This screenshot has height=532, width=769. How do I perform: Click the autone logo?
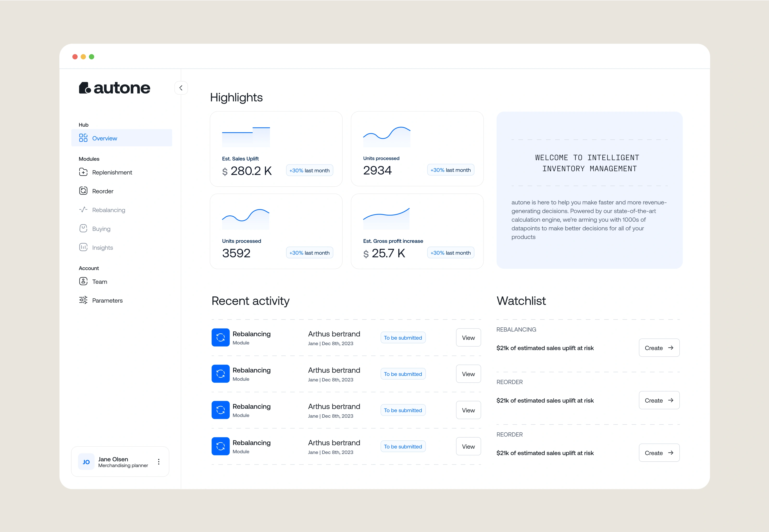click(114, 88)
